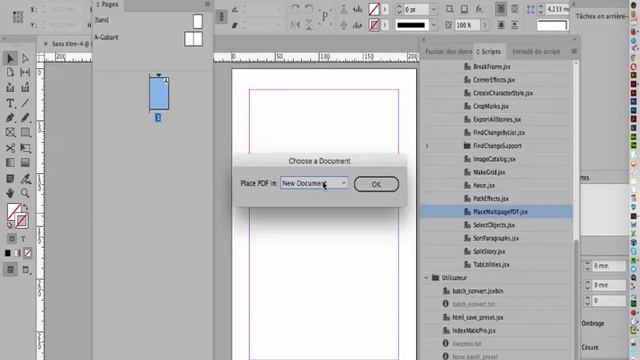Click the Rotate 90° clockwise icon
The image size is (640, 360).
pos(295,9)
